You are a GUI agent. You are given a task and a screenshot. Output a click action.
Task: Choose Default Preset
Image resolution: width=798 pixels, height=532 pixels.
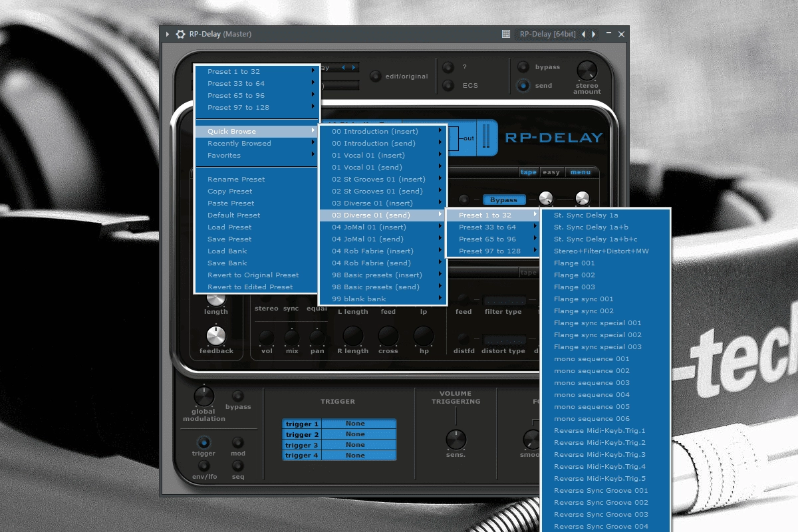coord(257,215)
